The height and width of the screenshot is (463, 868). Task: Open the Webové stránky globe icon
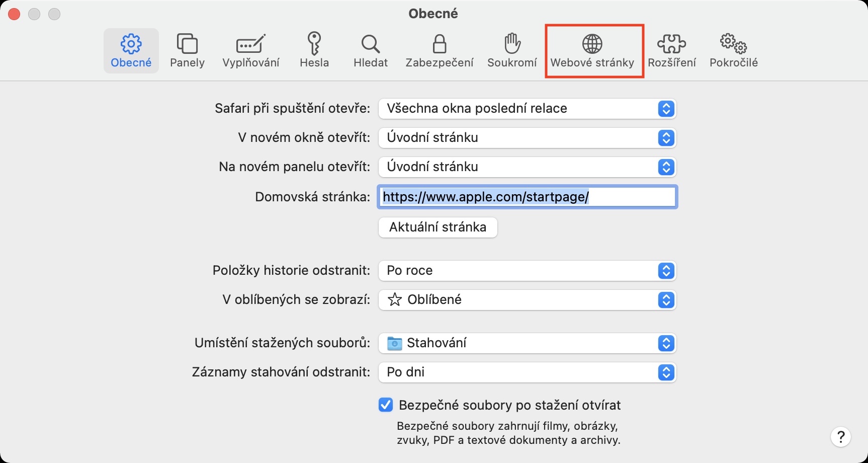tap(592, 44)
